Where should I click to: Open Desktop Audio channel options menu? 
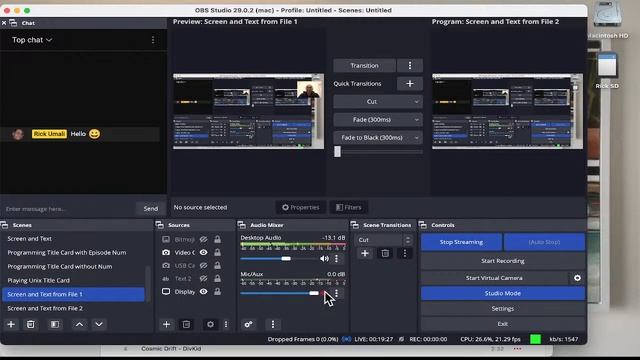[x=336, y=258]
